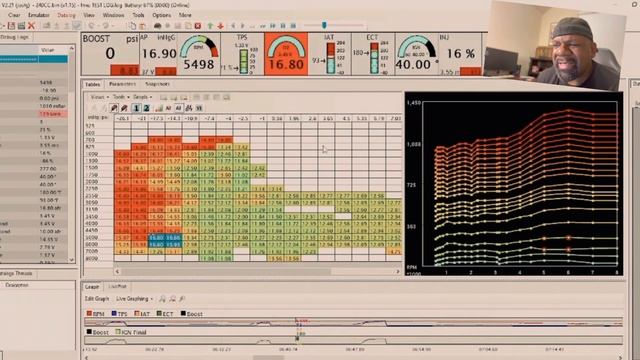Click the TPS bar gauge
640x360 pixels.
(x=241, y=54)
